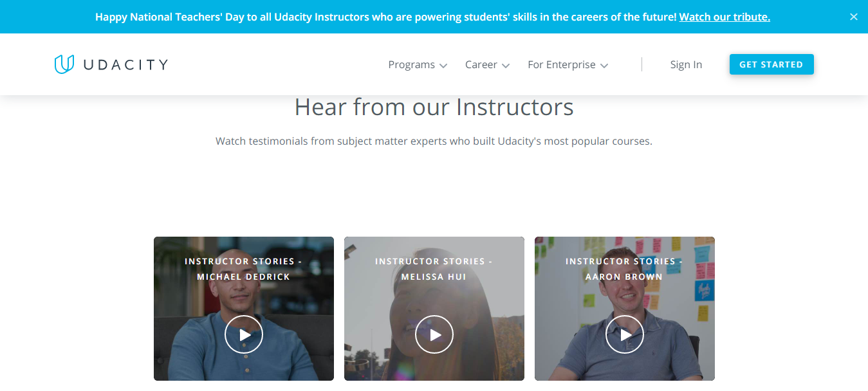Viewport: 868px width, 391px height.
Task: Play the Aaron Brown instructor video
Action: (x=625, y=334)
